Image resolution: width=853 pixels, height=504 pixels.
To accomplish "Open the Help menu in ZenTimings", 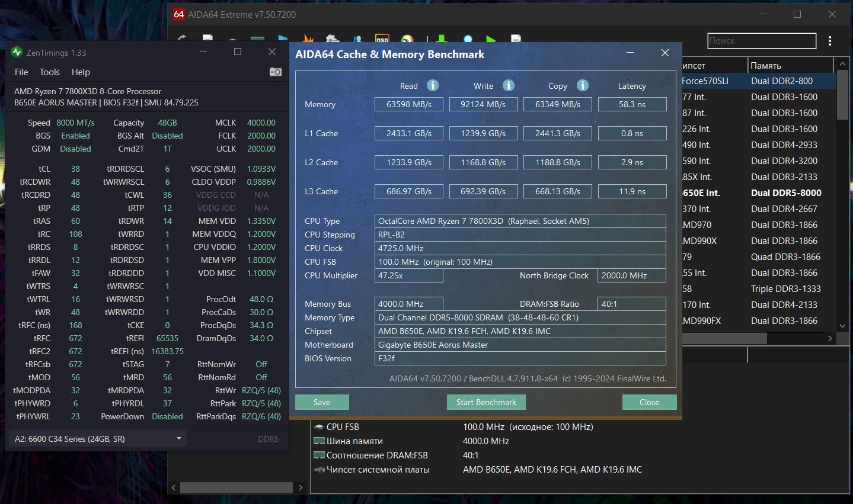I will pos(81,72).
